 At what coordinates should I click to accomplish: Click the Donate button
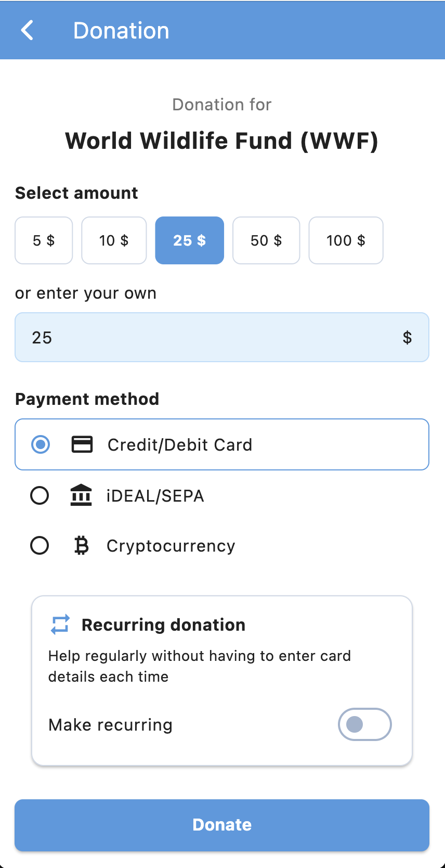coord(222,825)
